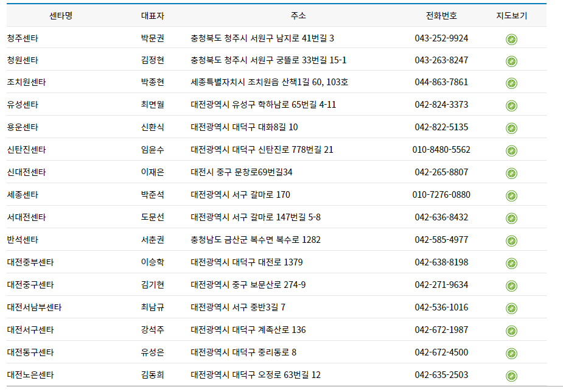563x392 pixels.
Task: Select the 청원센타 center name
Action: coord(23,60)
